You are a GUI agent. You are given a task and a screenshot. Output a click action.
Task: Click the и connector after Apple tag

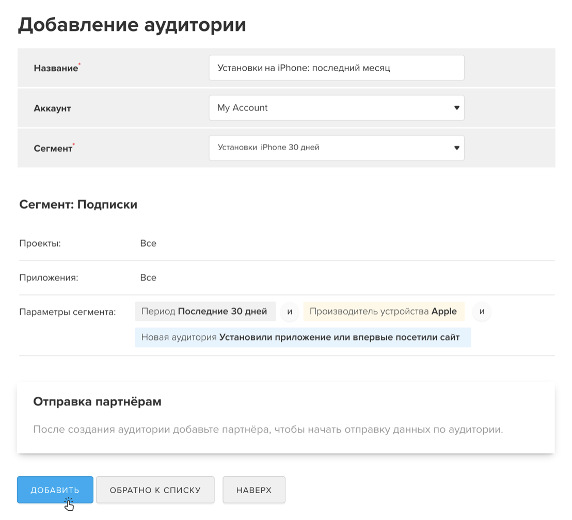(x=482, y=312)
